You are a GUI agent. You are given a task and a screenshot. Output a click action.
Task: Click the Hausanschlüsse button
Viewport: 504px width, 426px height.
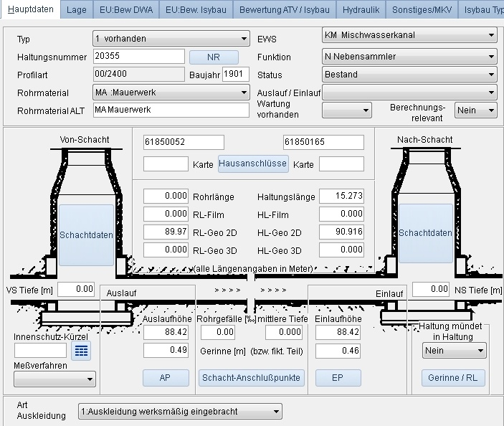click(x=253, y=164)
